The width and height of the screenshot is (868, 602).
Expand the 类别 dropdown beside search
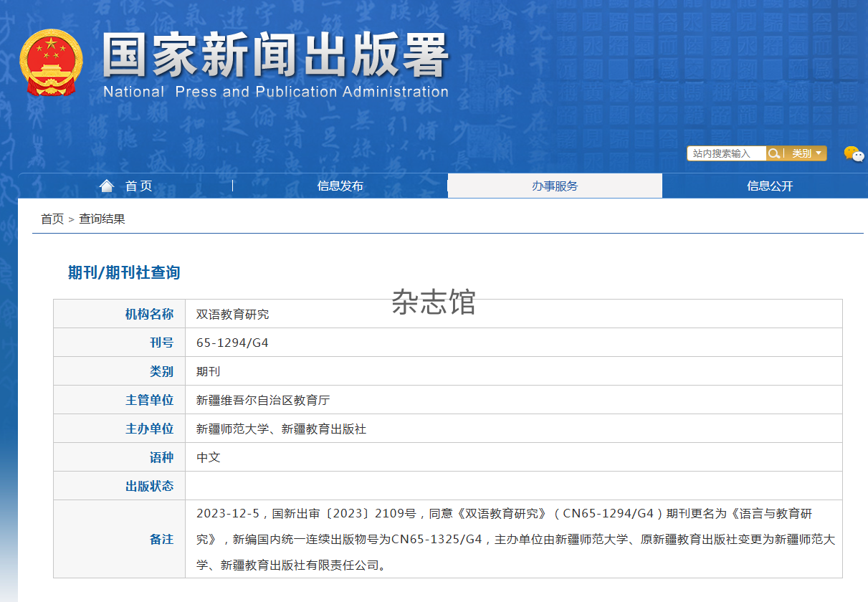pyautogui.click(x=806, y=153)
